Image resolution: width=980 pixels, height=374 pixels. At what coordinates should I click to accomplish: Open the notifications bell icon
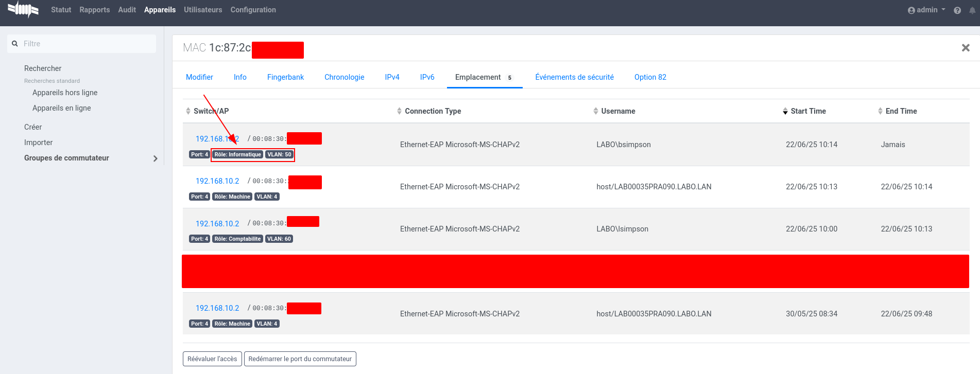pos(972,10)
